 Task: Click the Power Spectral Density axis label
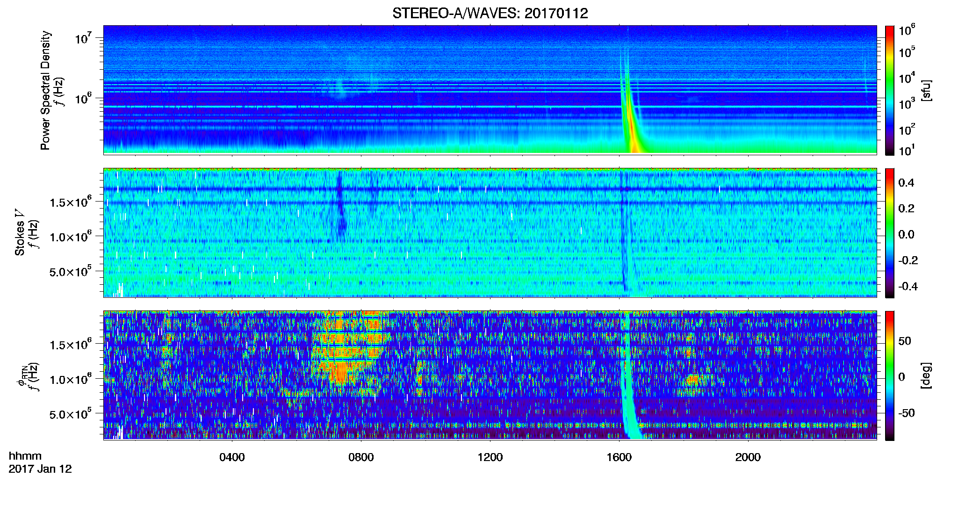tap(45, 90)
